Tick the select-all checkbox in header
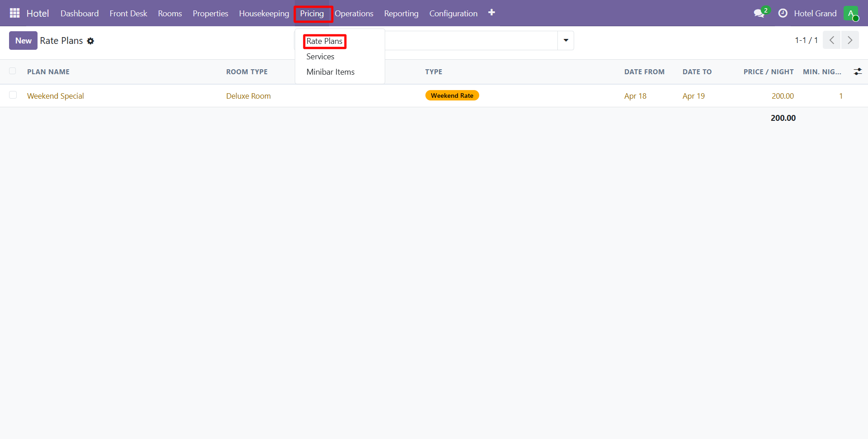The height and width of the screenshot is (439, 868). pos(13,71)
